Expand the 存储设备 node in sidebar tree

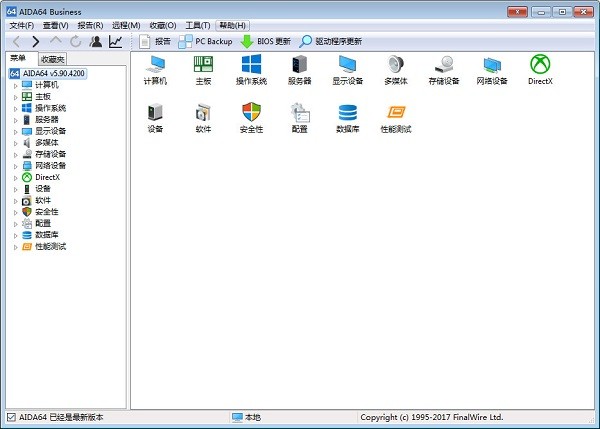[x=15, y=154]
